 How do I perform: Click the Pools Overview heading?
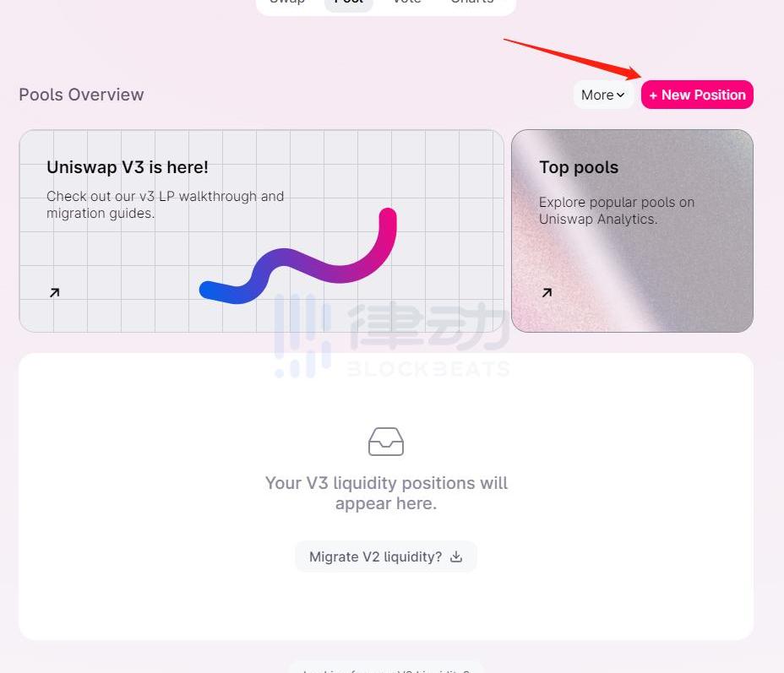click(x=81, y=95)
